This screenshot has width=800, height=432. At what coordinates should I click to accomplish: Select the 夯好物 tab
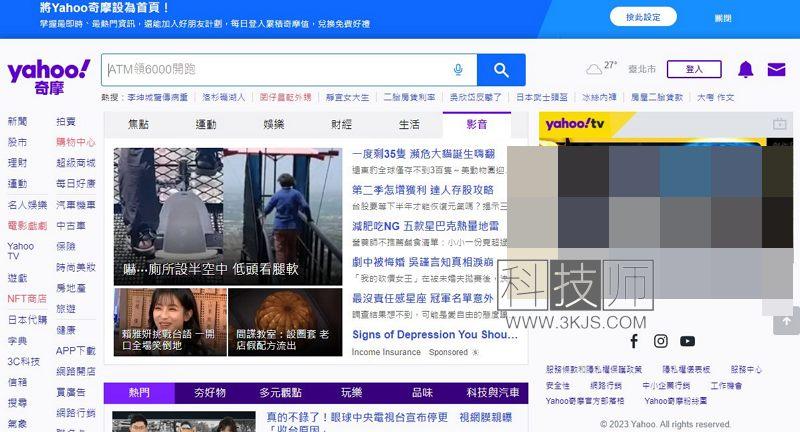tap(210, 393)
